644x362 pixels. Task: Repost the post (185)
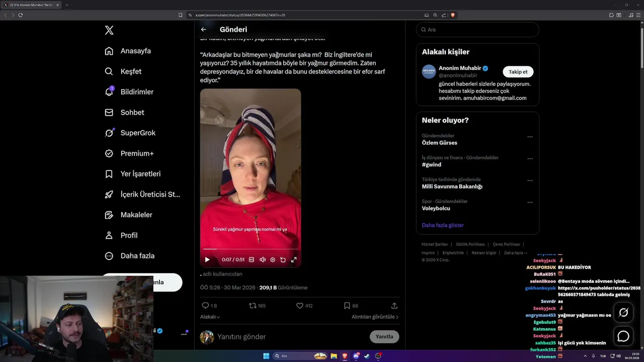[x=257, y=306]
